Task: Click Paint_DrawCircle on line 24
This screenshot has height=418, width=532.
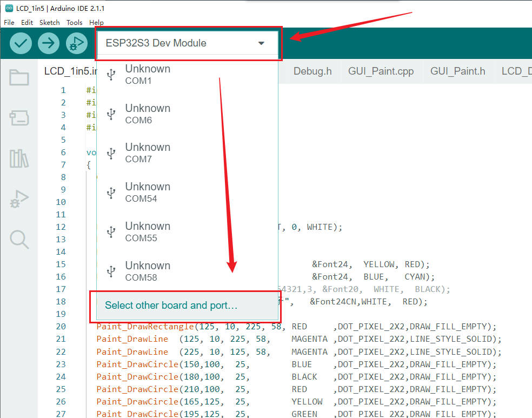Action: pos(137,377)
